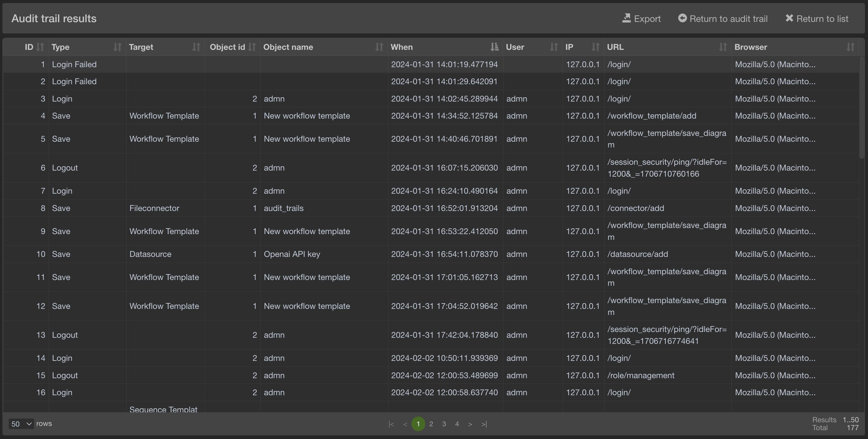
Task: Sort by the Type column sort icon
Action: (x=117, y=47)
